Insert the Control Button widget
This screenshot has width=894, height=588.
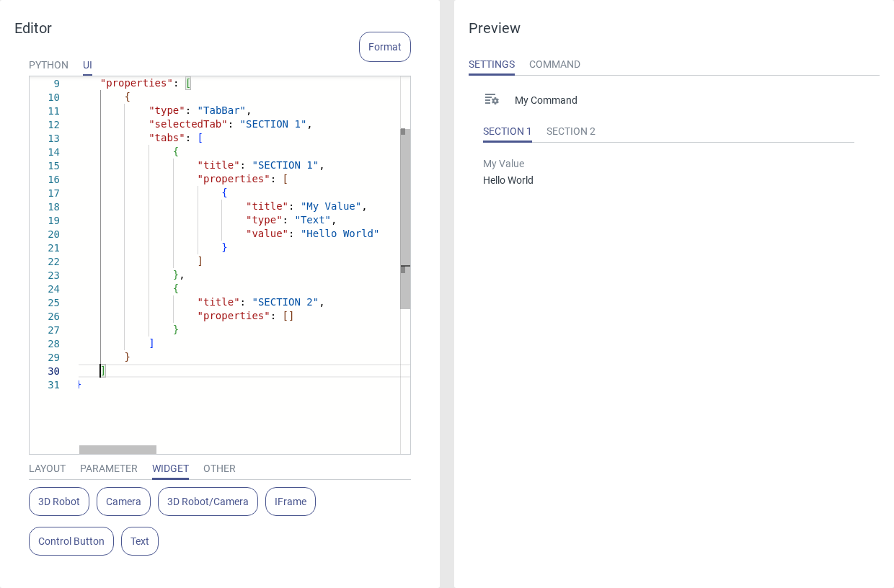71,541
